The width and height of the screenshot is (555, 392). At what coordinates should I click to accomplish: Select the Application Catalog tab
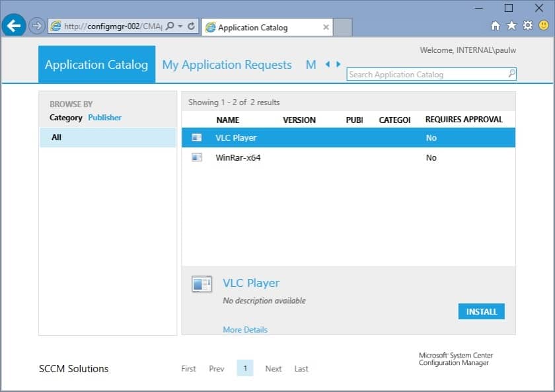pos(96,64)
